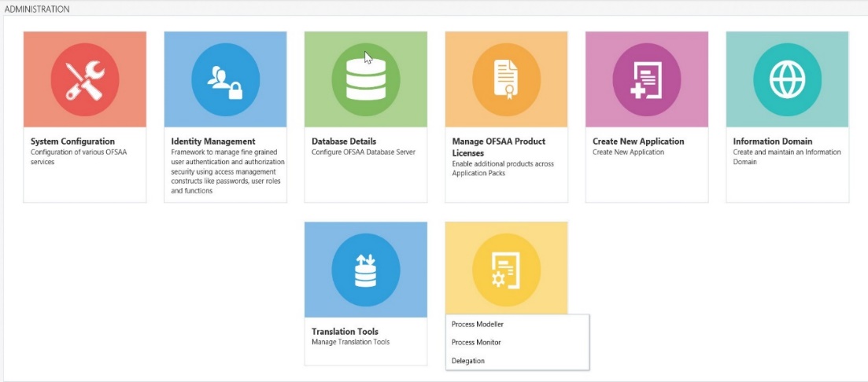Click the yellow process document-gear icon
This screenshot has width=868, height=382.
[506, 270]
